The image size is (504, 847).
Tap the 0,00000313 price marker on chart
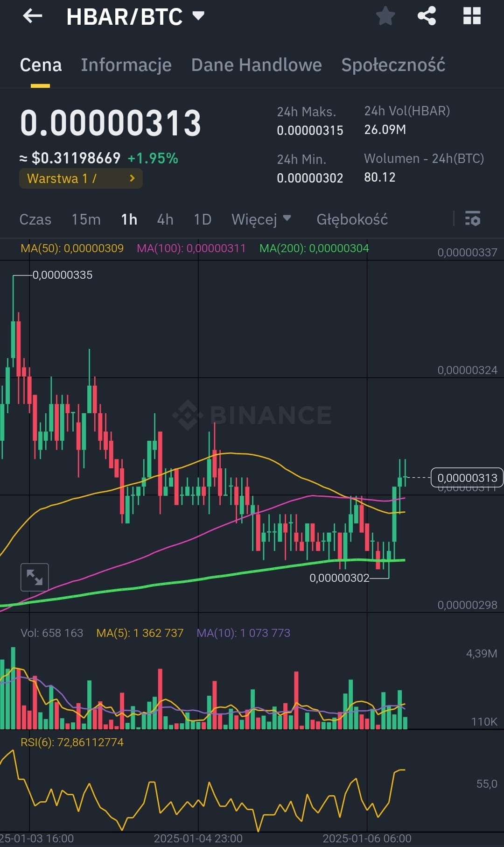pyautogui.click(x=467, y=478)
